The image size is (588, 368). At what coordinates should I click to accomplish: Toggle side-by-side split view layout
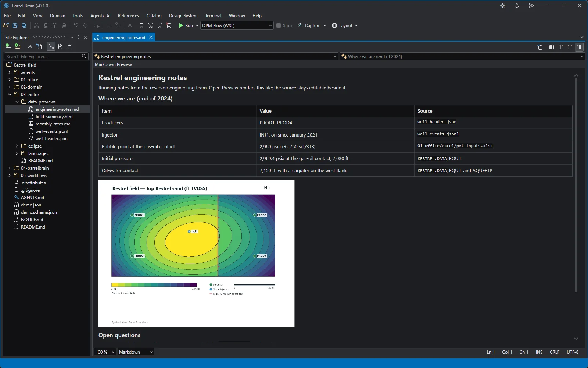(x=561, y=47)
